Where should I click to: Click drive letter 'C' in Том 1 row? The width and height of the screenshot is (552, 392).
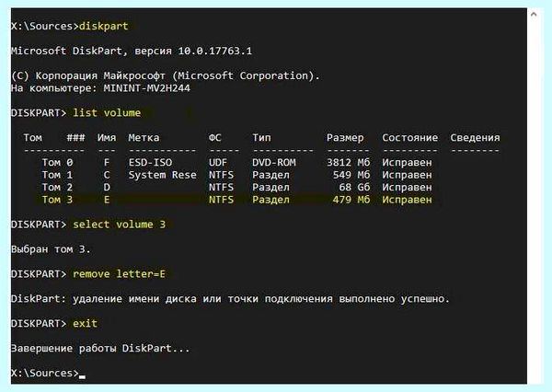point(107,175)
